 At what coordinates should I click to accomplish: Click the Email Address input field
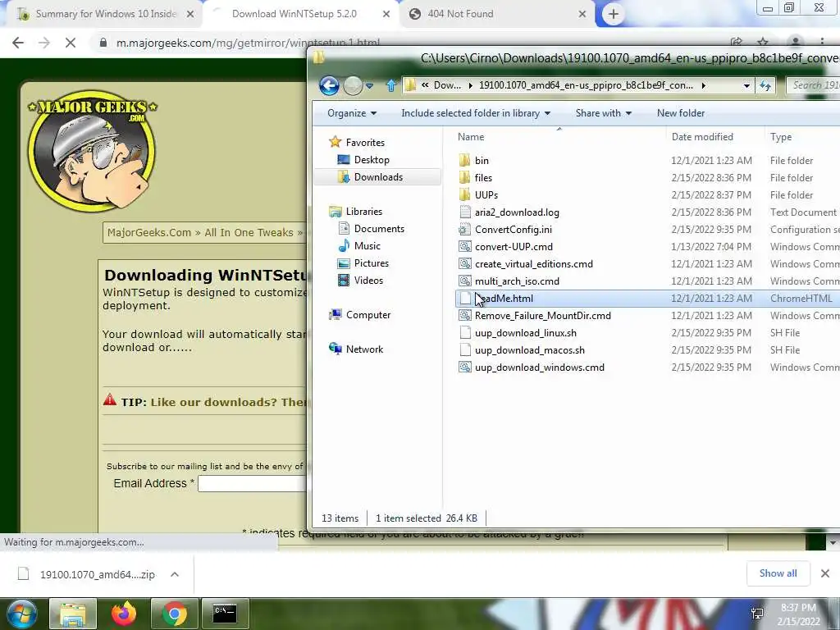click(x=252, y=484)
